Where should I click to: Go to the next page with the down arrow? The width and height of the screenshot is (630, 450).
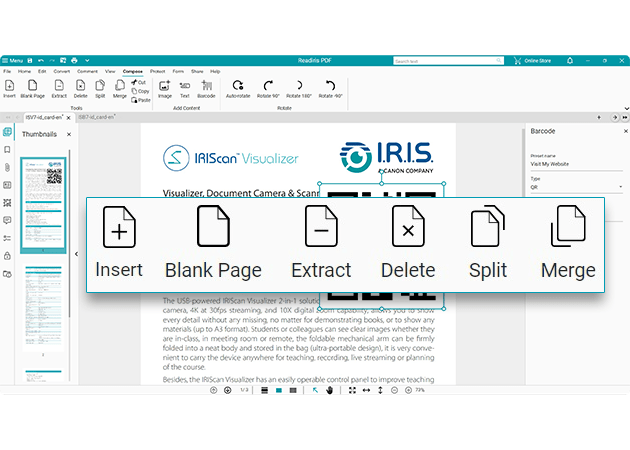click(227, 390)
